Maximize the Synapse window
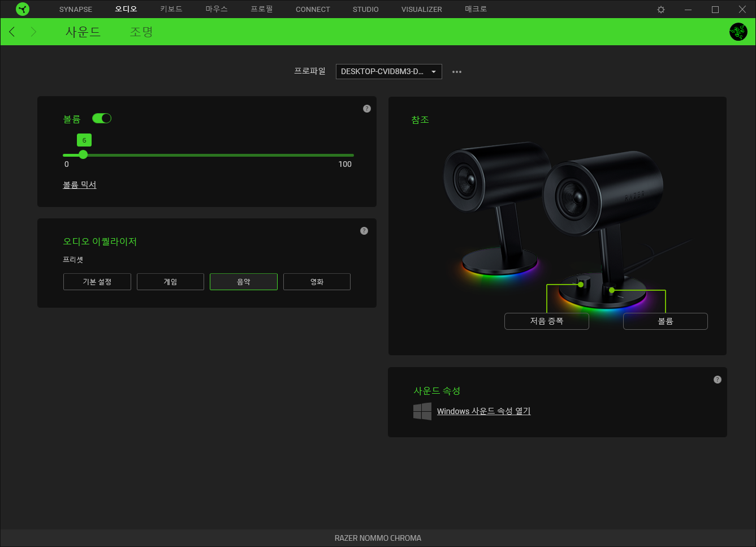Image resolution: width=756 pixels, height=547 pixels. coord(715,10)
